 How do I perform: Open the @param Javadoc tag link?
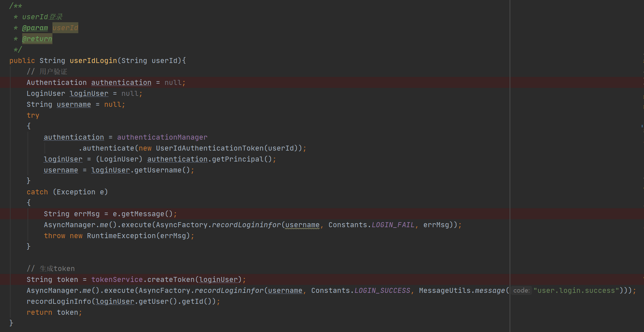click(x=35, y=28)
